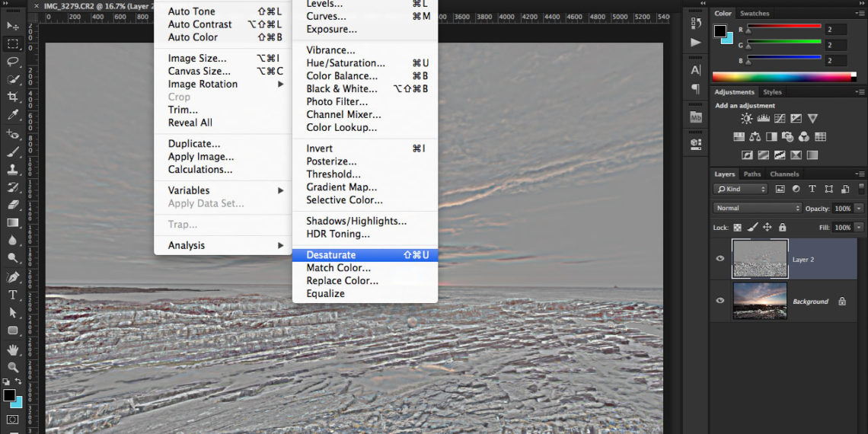Add a Vibrance adjustment triangle icon

[812, 119]
